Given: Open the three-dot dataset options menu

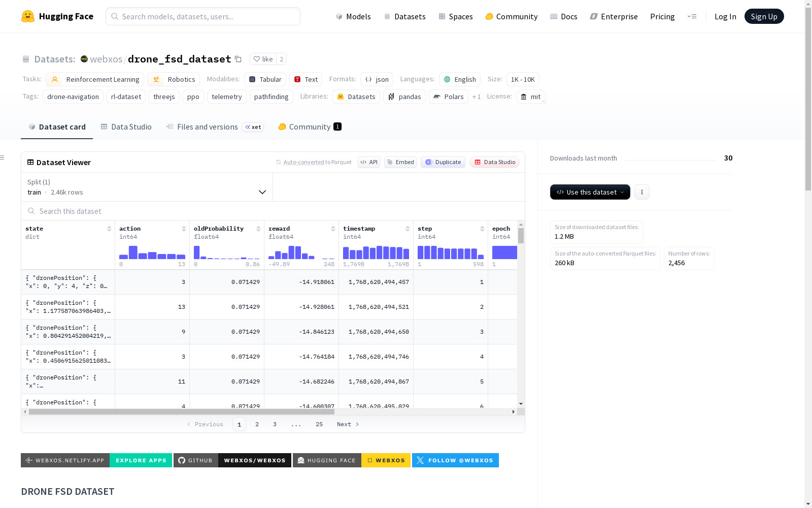Looking at the screenshot, I should pos(642,192).
